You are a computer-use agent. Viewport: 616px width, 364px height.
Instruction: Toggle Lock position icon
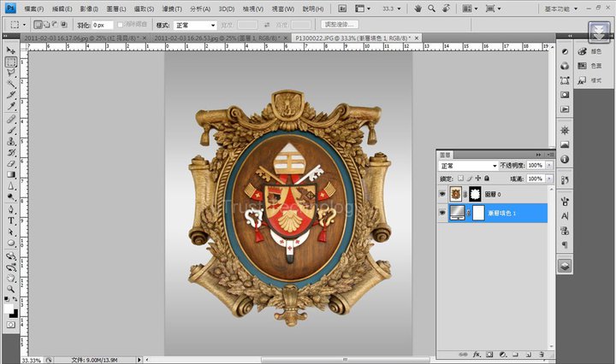click(477, 178)
